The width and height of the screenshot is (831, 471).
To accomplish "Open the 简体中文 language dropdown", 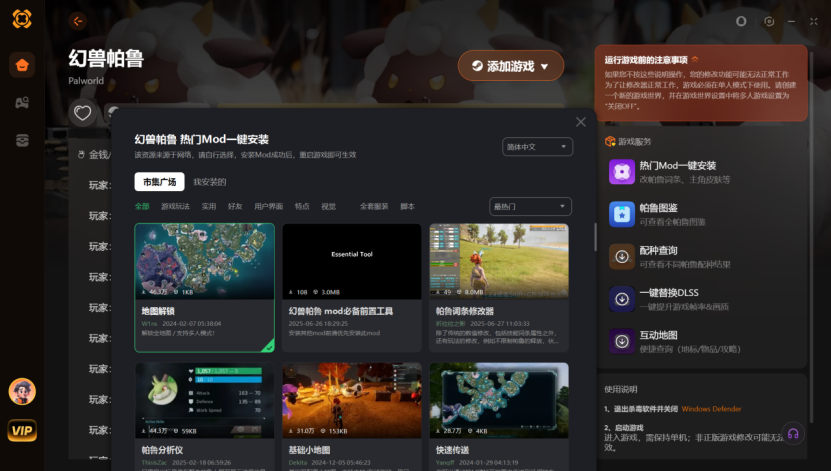I will (537, 147).
